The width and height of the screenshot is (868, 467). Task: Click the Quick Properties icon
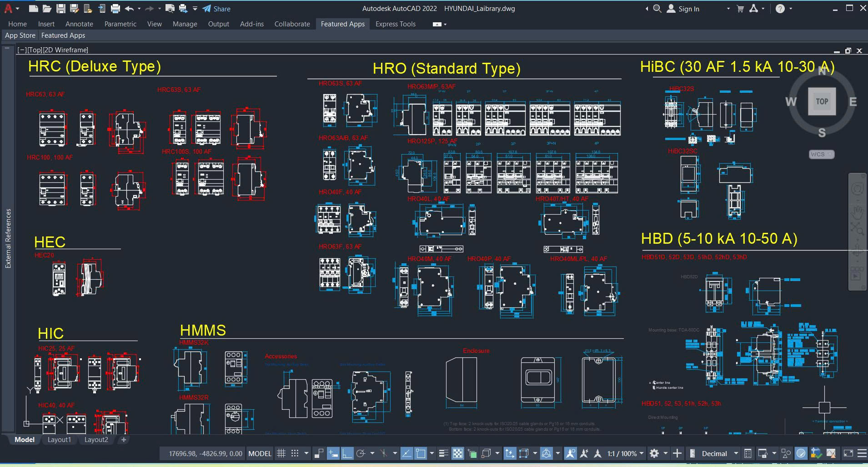point(748,453)
